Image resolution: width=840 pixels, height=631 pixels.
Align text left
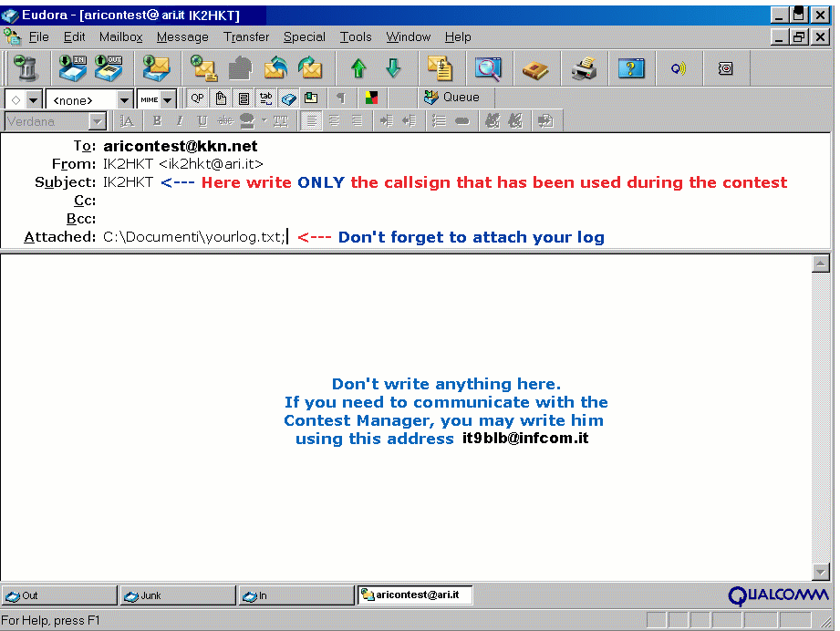(311, 121)
